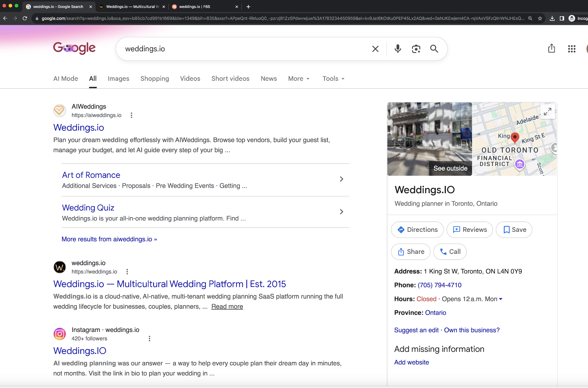Submit search with the magnifier icon
Viewport: 588px width, 388px height.
click(434, 49)
